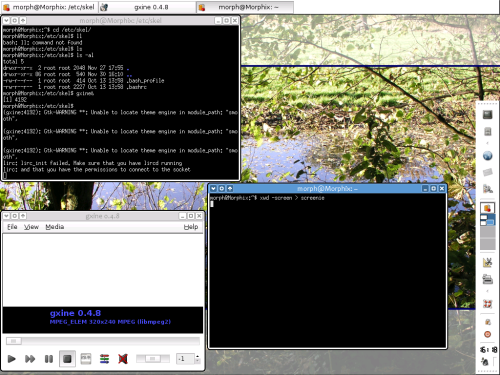The height and width of the screenshot is (375, 500).
Task: Switch to the /etc/skel terminal taskbar entry
Action: point(49,7)
